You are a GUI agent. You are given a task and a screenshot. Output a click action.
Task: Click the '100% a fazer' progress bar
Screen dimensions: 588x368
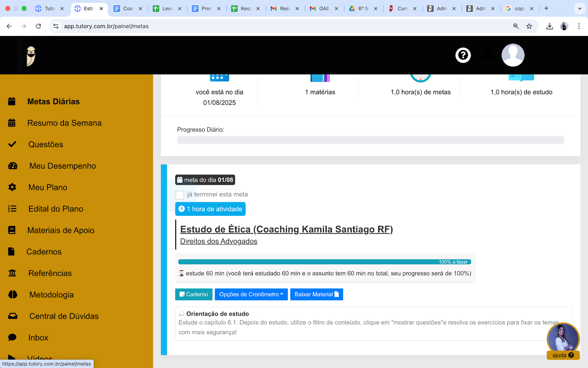[x=325, y=262]
